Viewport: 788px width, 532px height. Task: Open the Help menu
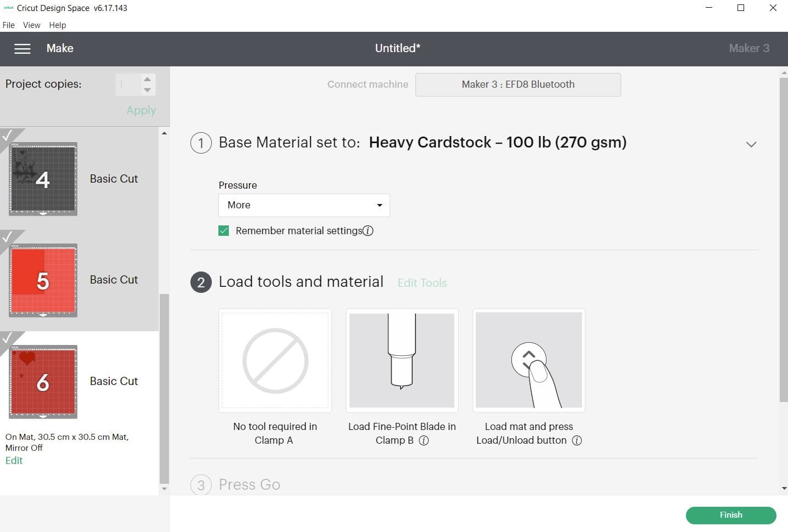click(57, 25)
